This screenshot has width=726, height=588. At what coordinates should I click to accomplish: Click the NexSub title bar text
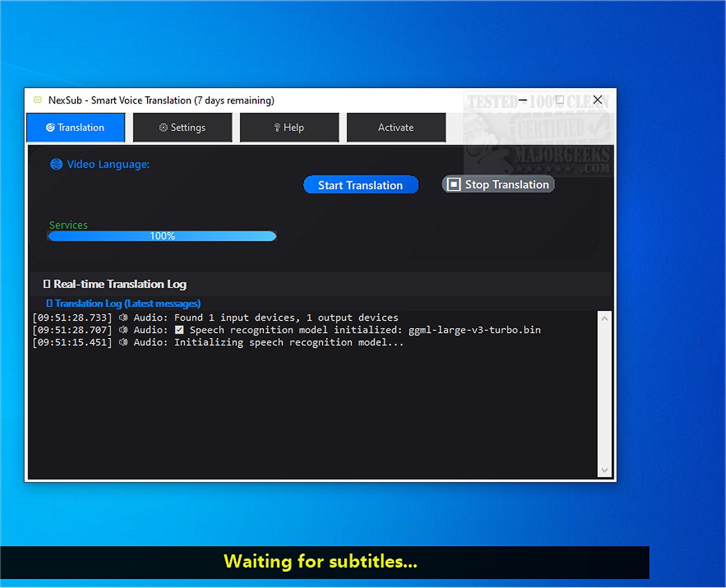[x=161, y=100]
